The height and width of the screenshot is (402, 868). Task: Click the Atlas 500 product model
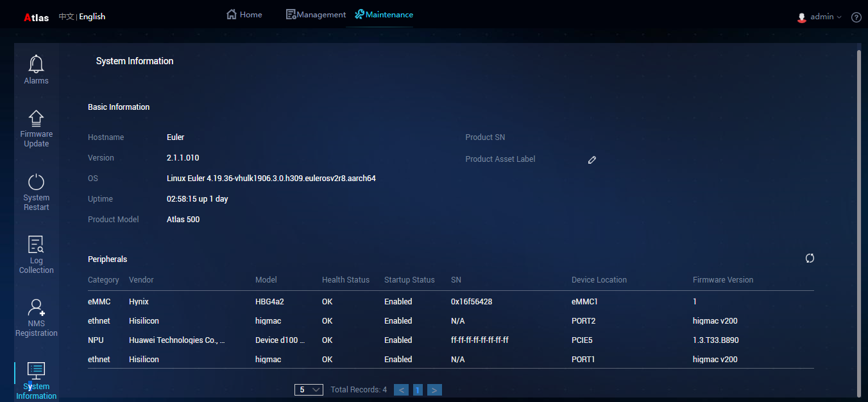(183, 220)
